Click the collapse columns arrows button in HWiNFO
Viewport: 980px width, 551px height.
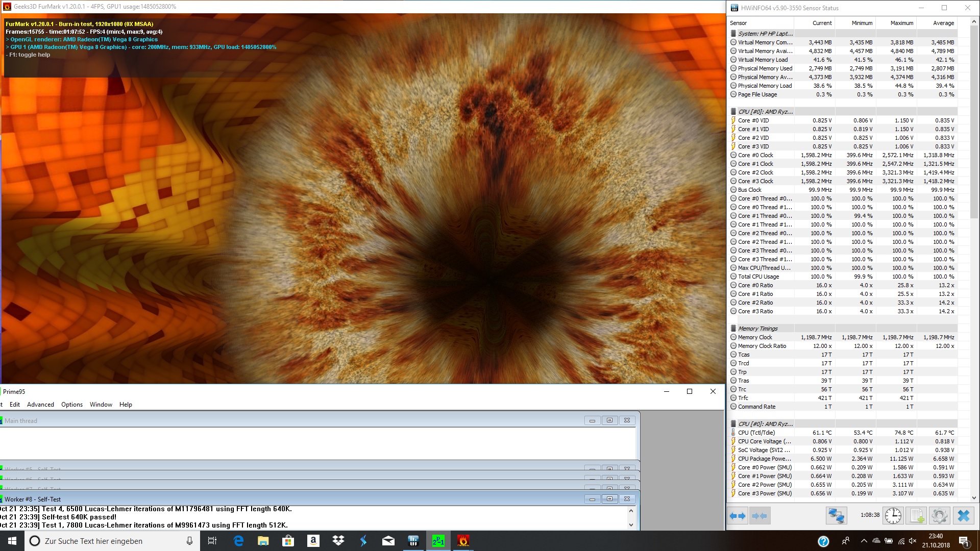pos(759,516)
